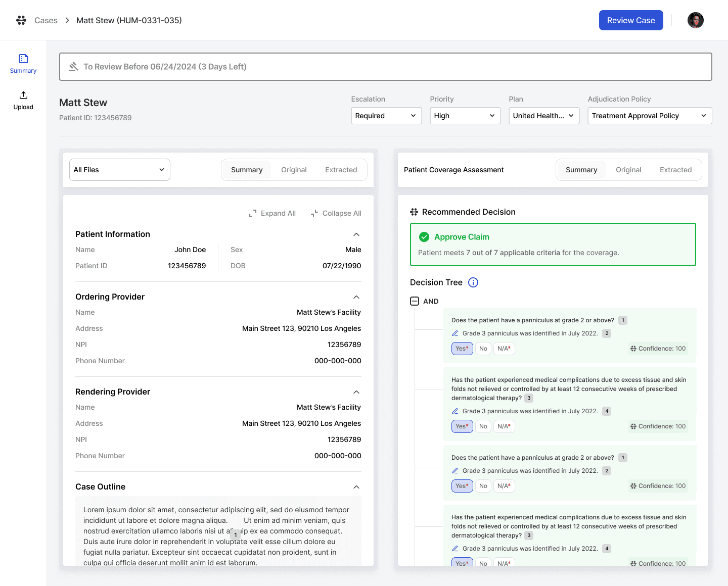
Task: Click edit pencil icon beside first criterion answer
Action: coord(455,333)
